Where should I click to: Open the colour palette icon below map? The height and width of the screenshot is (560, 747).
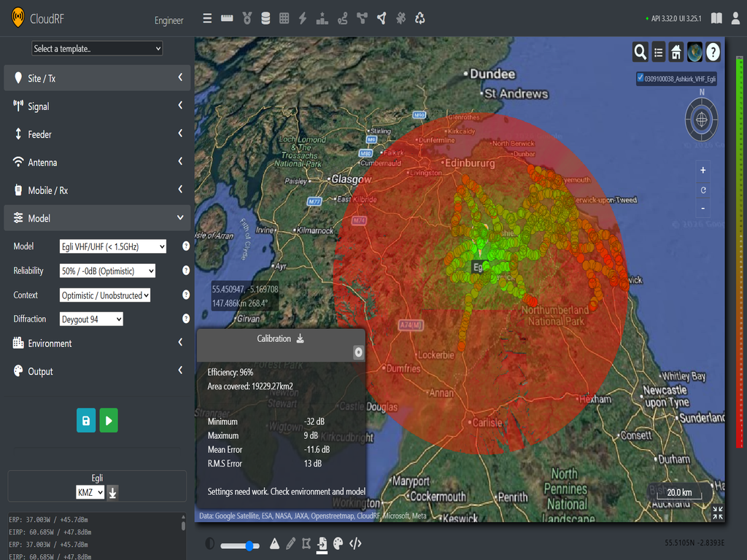[338, 543]
